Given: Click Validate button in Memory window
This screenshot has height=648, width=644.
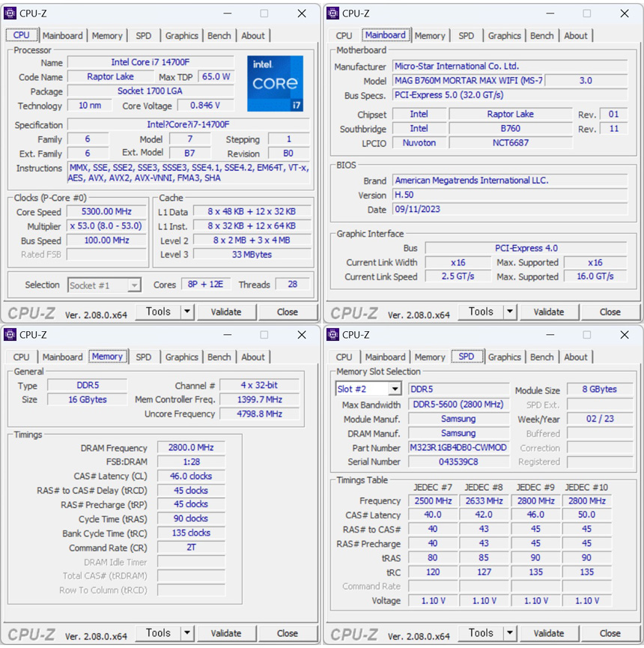Looking at the screenshot, I should (226, 633).
